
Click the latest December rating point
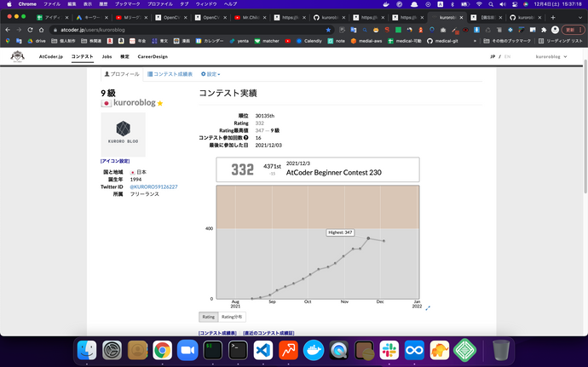point(383,241)
